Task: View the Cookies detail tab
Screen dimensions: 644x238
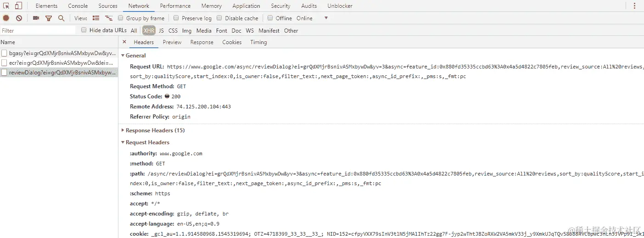Action: pyautogui.click(x=232, y=42)
